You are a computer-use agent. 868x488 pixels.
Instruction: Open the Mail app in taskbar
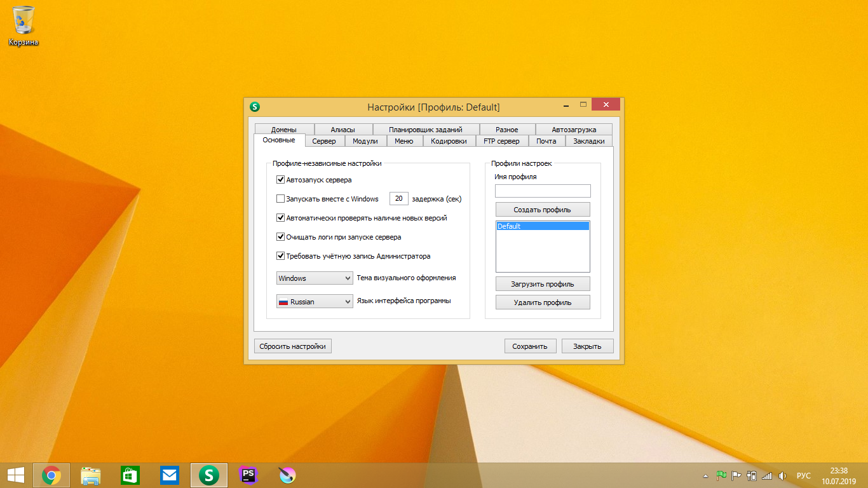coord(169,475)
